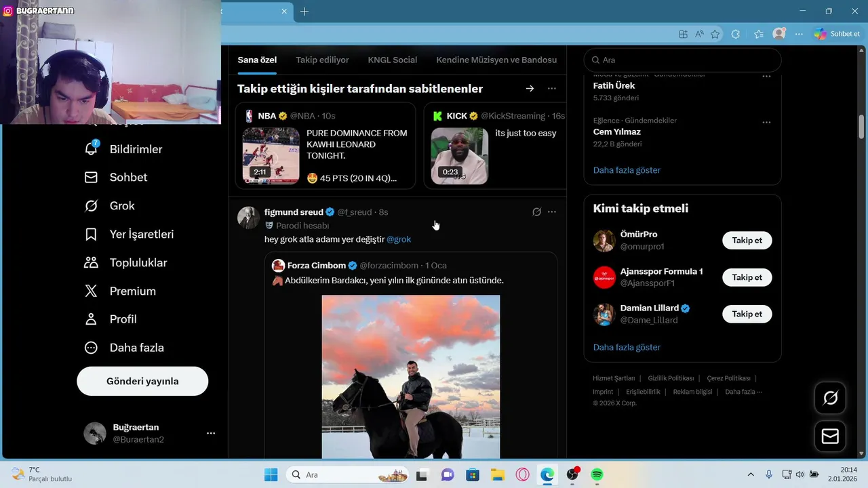Open Sohbet envelope icon in sidebar

click(x=91, y=177)
